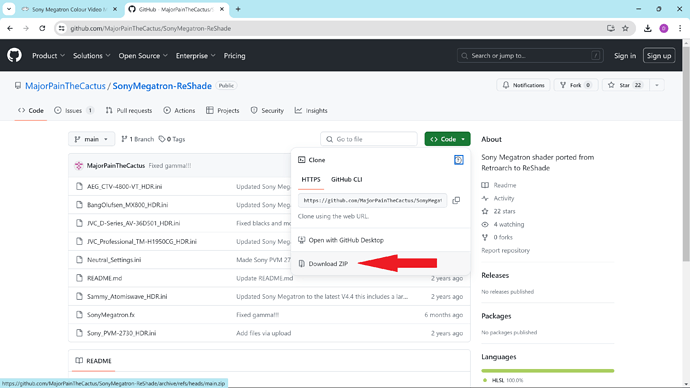Select the GitHub CLI clone tab

347,179
